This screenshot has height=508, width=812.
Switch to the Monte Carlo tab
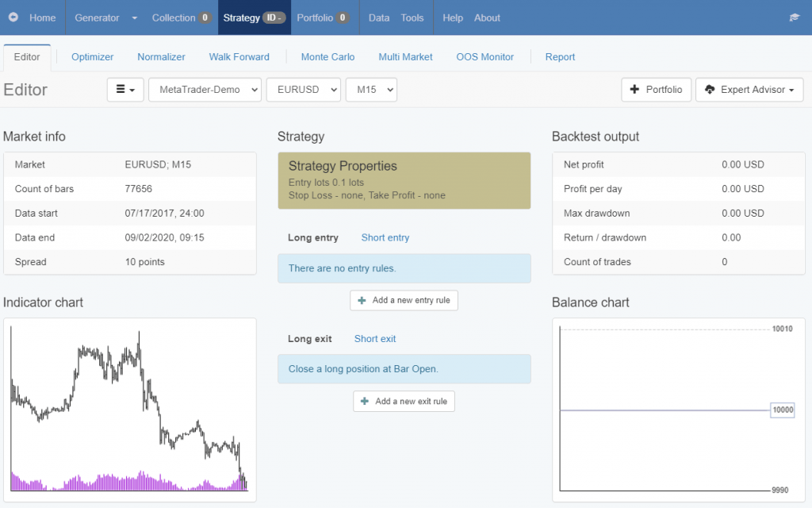coord(327,57)
